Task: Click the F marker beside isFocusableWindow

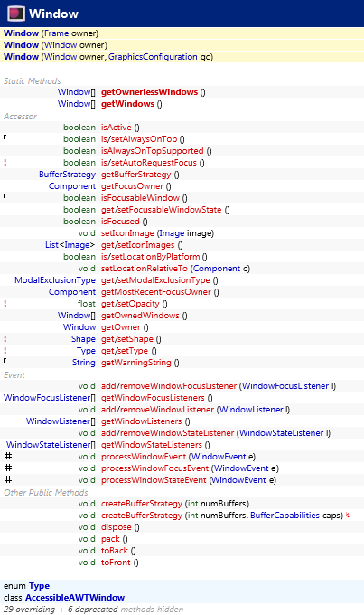Action: click(x=5, y=195)
